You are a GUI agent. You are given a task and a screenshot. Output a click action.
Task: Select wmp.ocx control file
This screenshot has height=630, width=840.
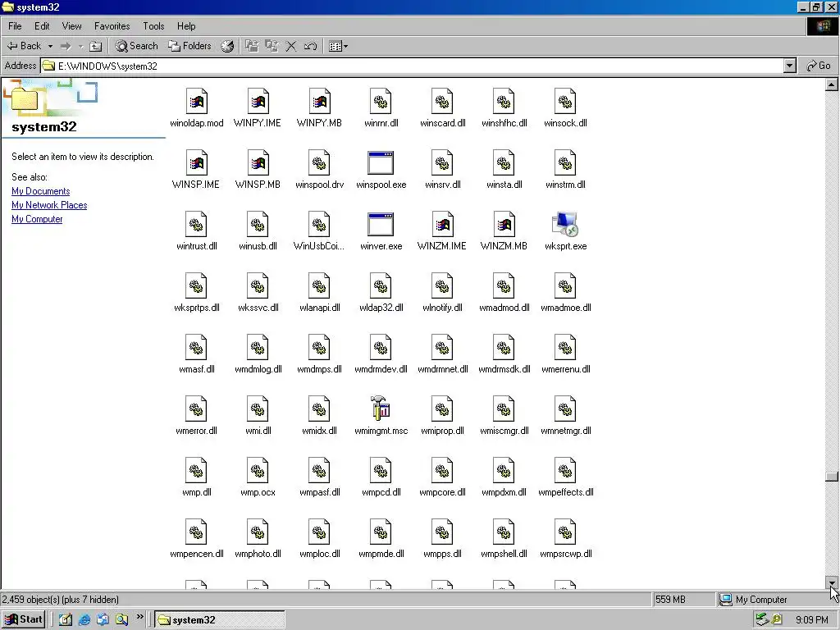258,477
